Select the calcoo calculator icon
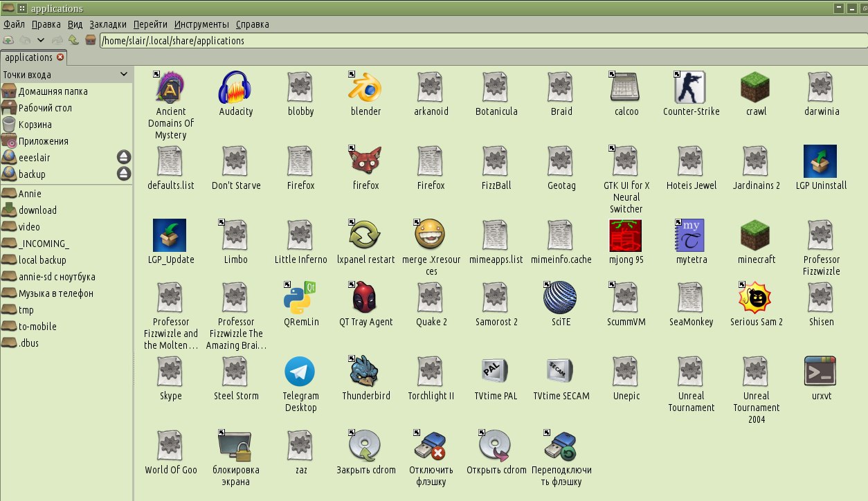Image resolution: width=868 pixels, height=501 pixels. [626, 87]
